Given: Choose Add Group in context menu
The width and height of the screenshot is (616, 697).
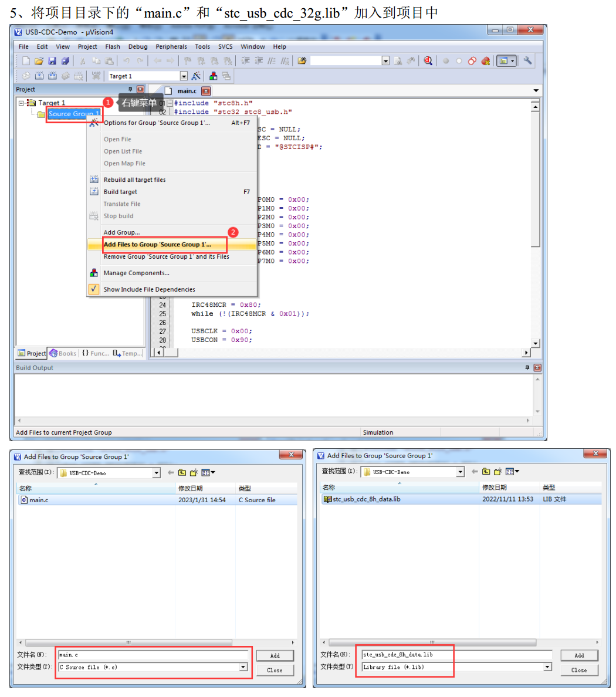Looking at the screenshot, I should (x=172, y=232).
